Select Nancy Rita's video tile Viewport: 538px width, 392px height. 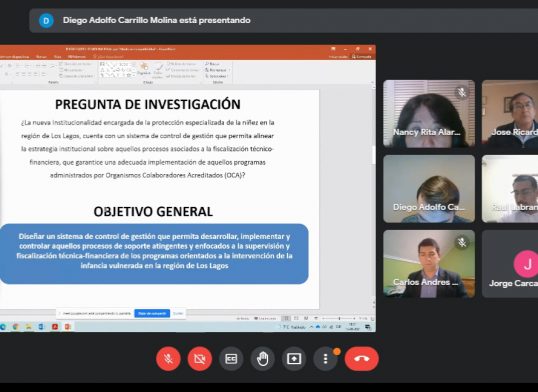point(429,114)
